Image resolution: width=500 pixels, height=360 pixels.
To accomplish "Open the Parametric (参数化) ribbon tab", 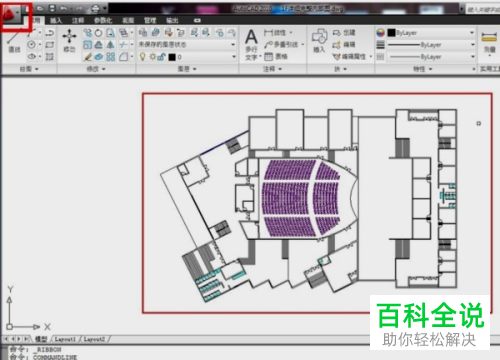I will (x=103, y=20).
